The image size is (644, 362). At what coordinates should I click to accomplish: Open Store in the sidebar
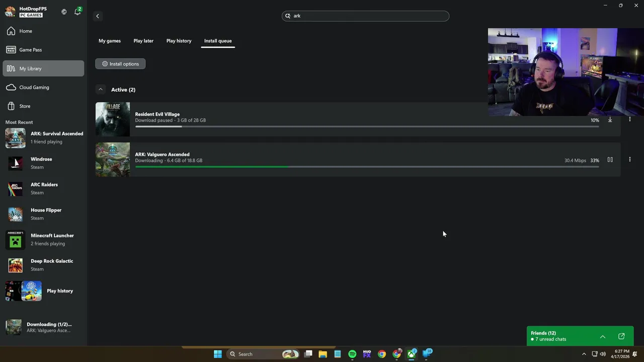[43, 106]
